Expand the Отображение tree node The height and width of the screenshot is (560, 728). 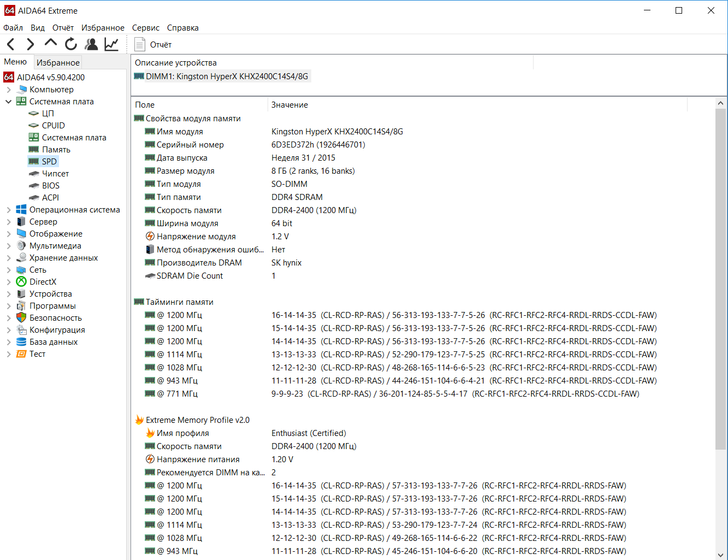9,234
